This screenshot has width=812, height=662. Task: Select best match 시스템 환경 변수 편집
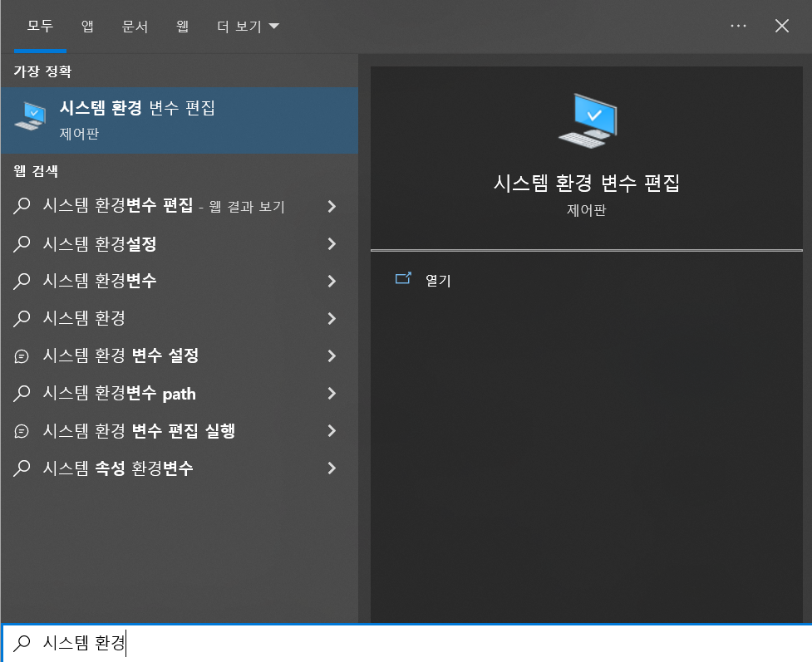(180, 120)
